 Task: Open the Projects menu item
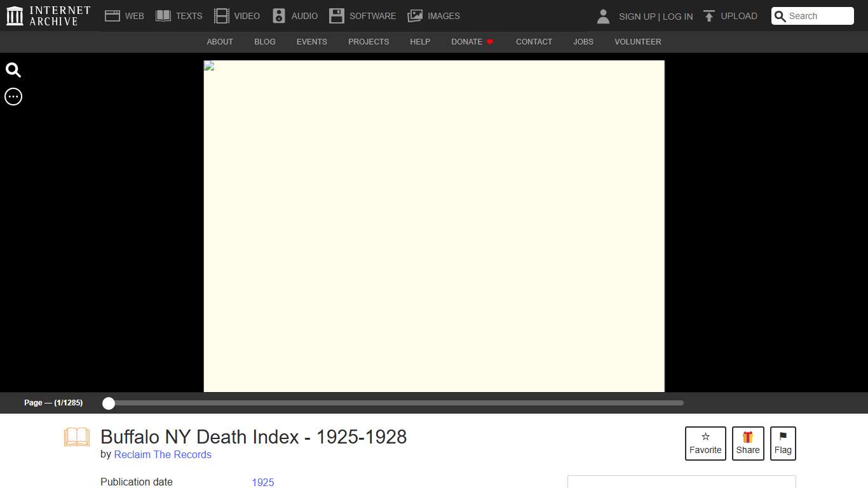point(369,41)
